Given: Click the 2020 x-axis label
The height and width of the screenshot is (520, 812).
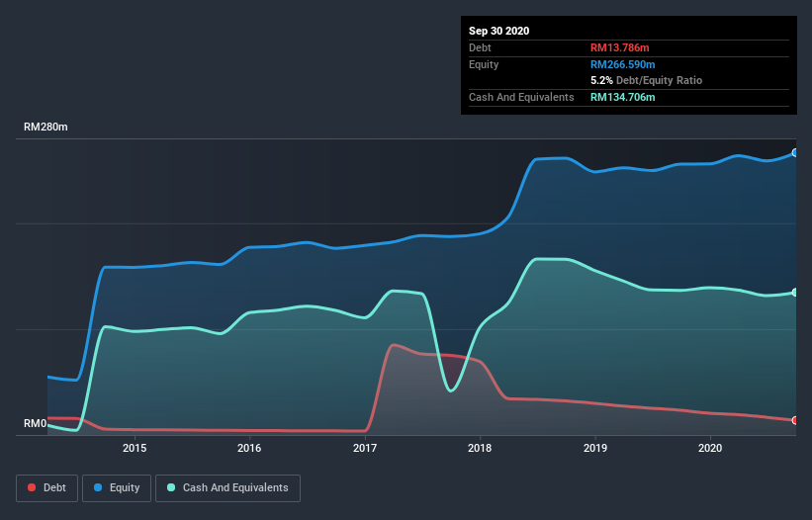Looking at the screenshot, I should [710, 448].
